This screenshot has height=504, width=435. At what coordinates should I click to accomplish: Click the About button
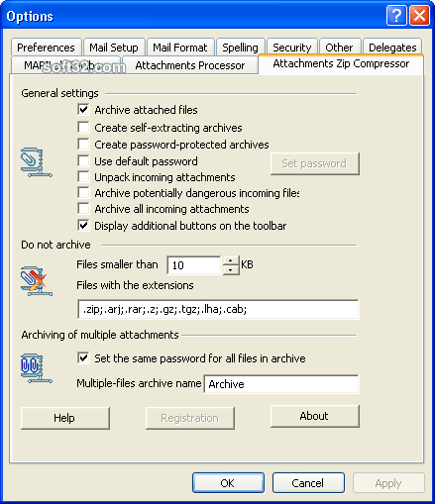(x=315, y=416)
